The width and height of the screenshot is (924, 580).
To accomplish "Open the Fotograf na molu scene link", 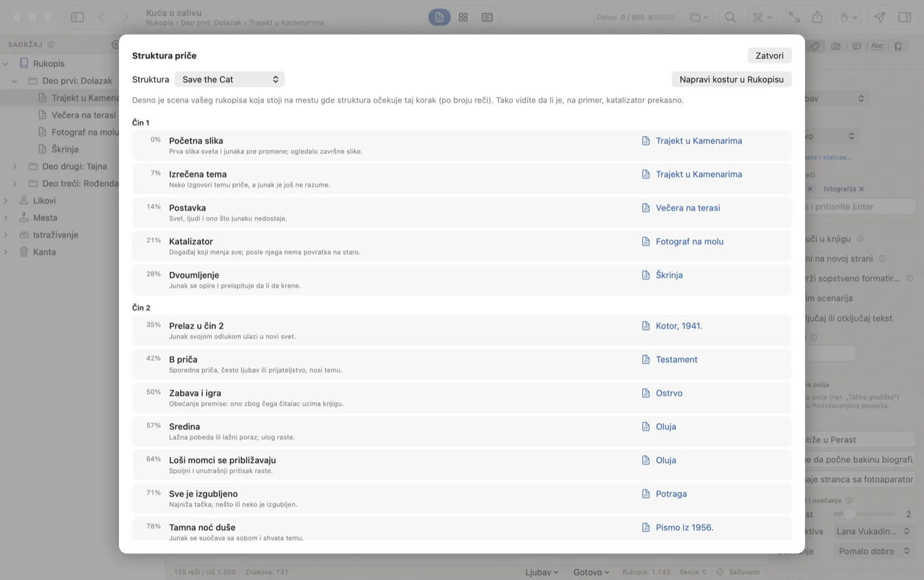I will [x=683, y=241].
